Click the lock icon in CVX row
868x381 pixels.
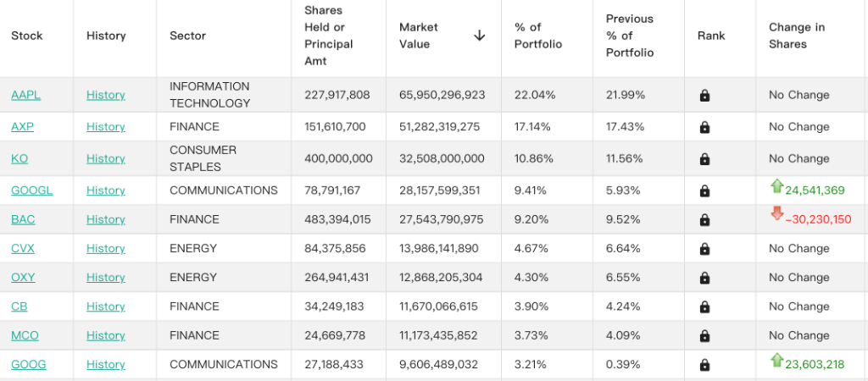(x=704, y=249)
